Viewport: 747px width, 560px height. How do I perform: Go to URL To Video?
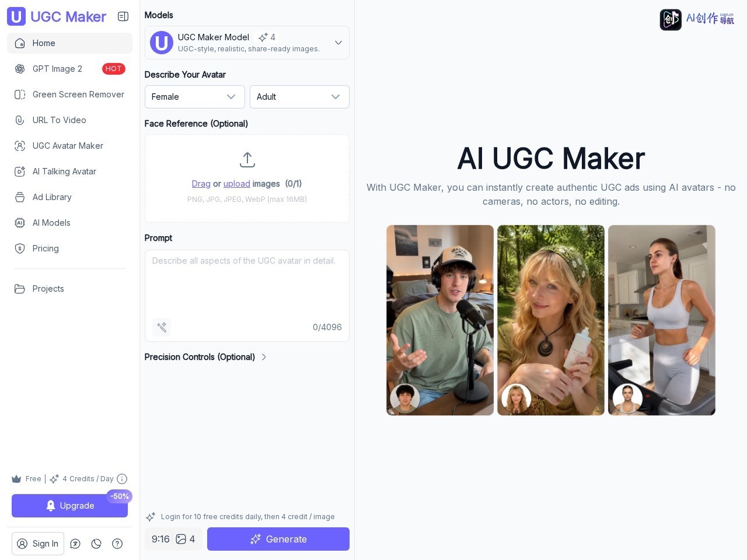pyautogui.click(x=69, y=120)
